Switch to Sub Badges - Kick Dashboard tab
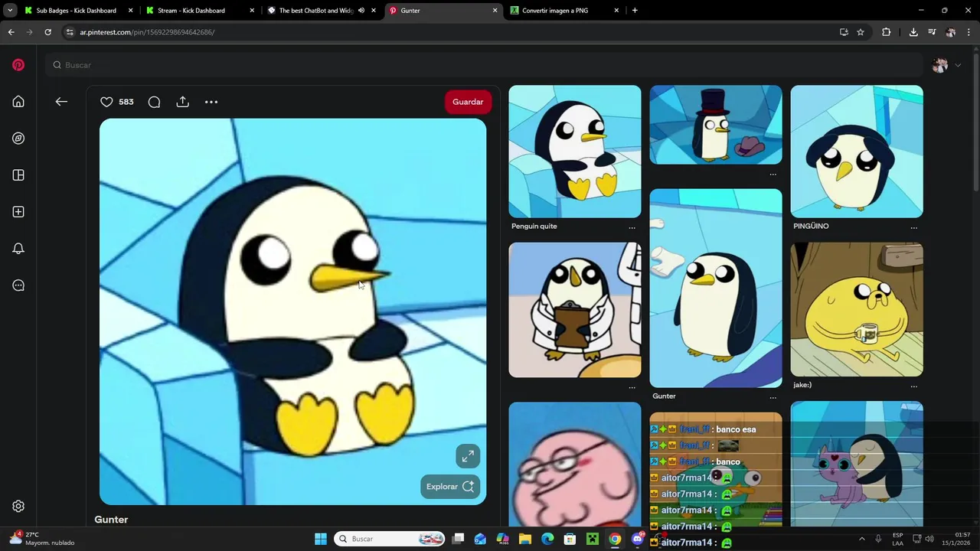980x551 pixels. pyautogui.click(x=77, y=11)
